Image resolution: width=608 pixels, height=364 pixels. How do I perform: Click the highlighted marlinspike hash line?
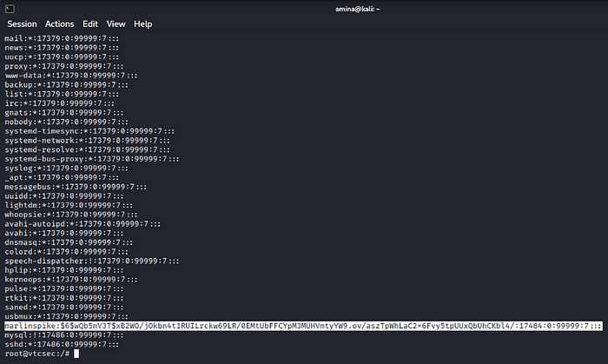tap(303, 326)
